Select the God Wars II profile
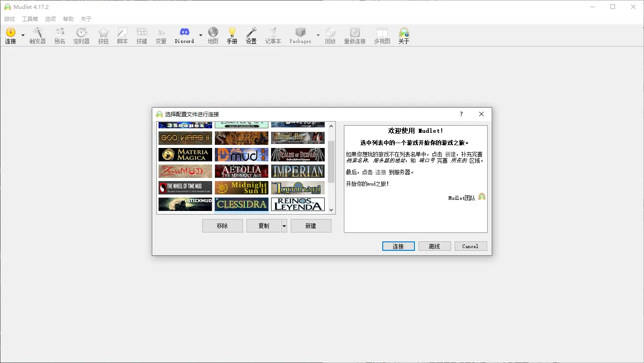Viewport: 644px width, 363px height. tap(185, 138)
